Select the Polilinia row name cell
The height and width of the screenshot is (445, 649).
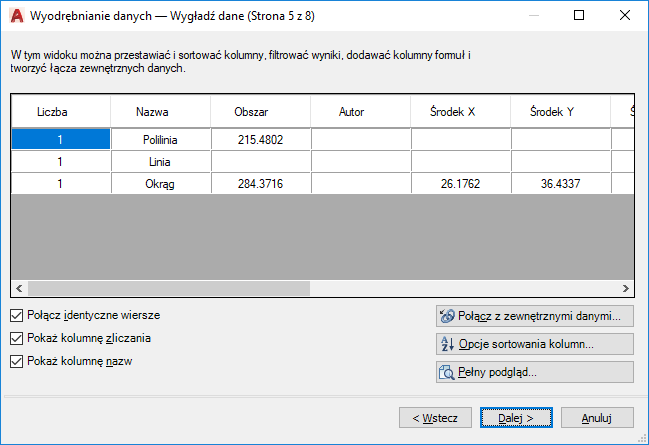click(x=160, y=139)
